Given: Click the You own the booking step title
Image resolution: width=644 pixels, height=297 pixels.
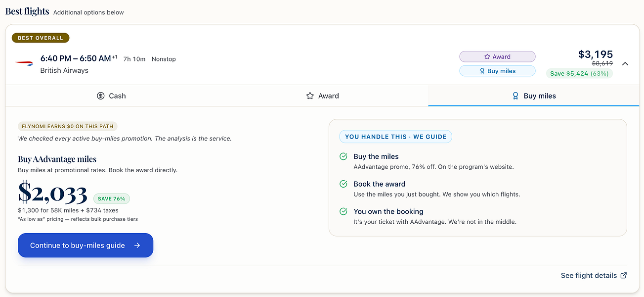Looking at the screenshot, I should 388,211.
